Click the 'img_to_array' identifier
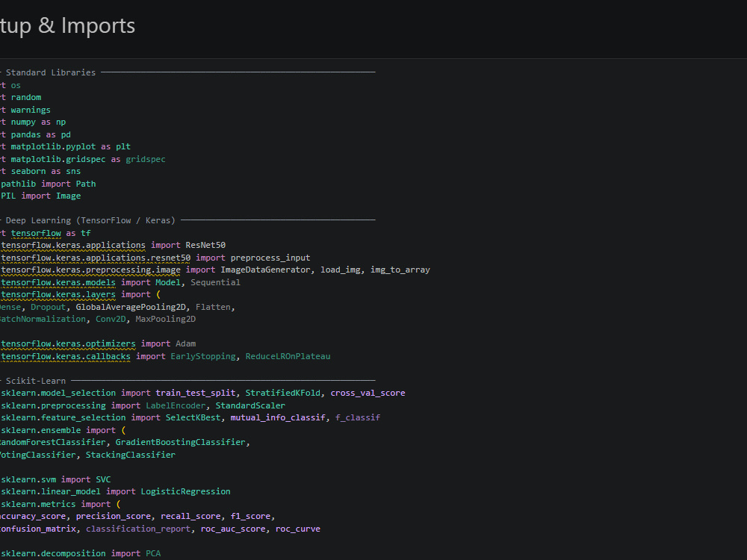This screenshot has height=560, width=747. pyautogui.click(x=400, y=270)
